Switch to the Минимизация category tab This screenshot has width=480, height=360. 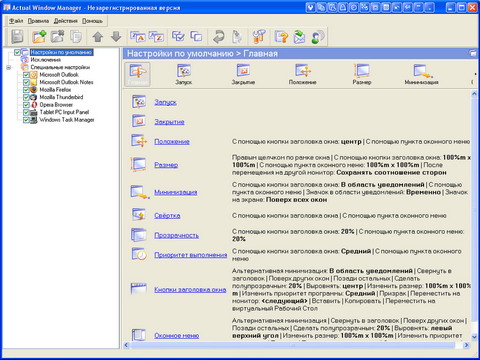coord(421,74)
